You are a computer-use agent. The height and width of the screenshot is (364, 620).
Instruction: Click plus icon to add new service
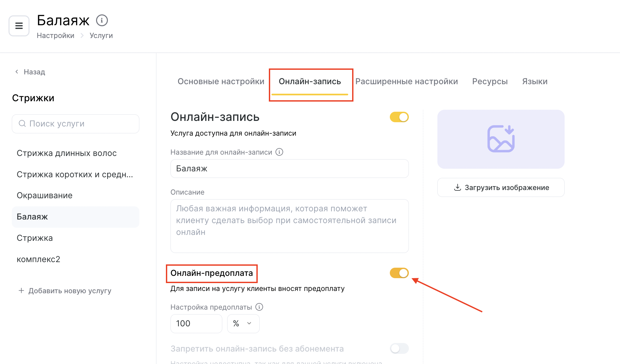[x=21, y=291]
